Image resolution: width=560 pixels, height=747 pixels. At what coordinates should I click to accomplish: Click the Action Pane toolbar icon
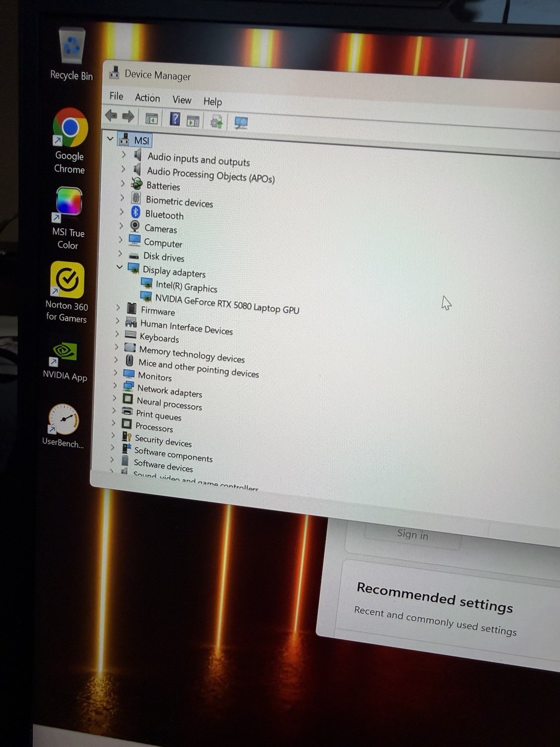193,120
